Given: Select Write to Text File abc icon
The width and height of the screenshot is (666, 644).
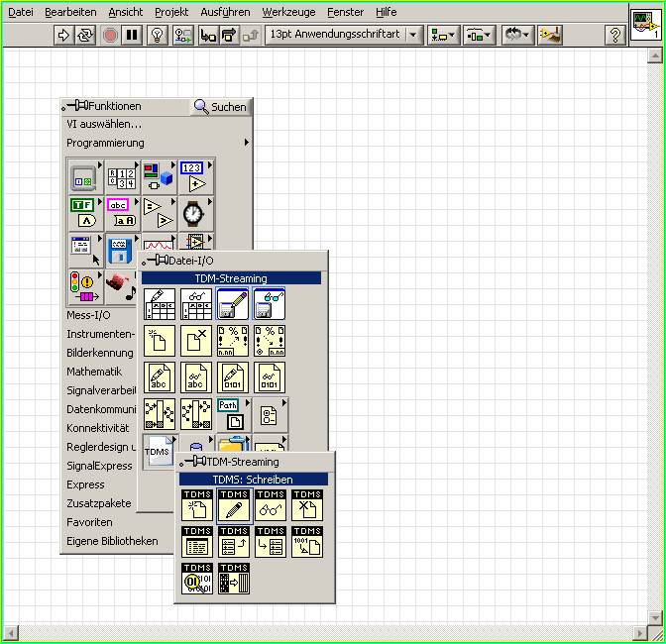Looking at the screenshot, I should click(x=160, y=377).
